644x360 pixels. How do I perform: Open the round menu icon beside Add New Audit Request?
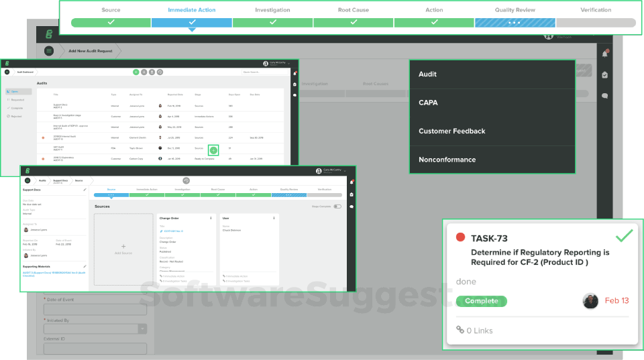click(x=49, y=51)
